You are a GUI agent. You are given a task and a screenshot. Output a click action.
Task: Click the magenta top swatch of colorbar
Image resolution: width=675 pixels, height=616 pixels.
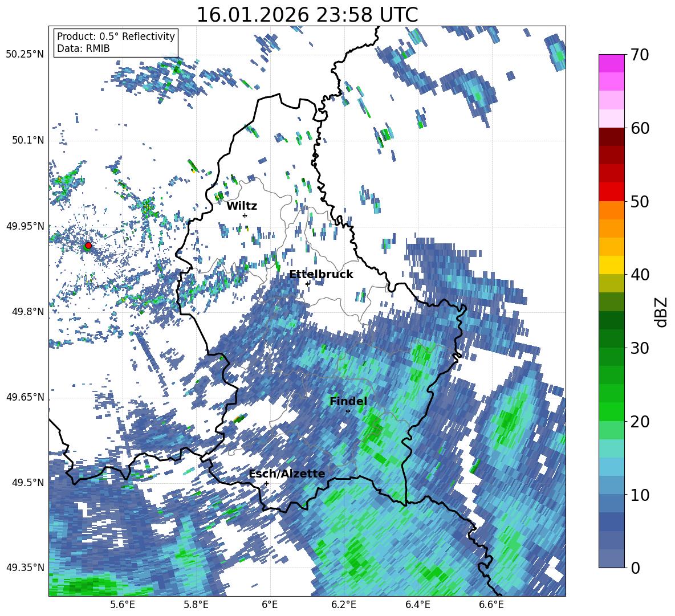point(611,64)
